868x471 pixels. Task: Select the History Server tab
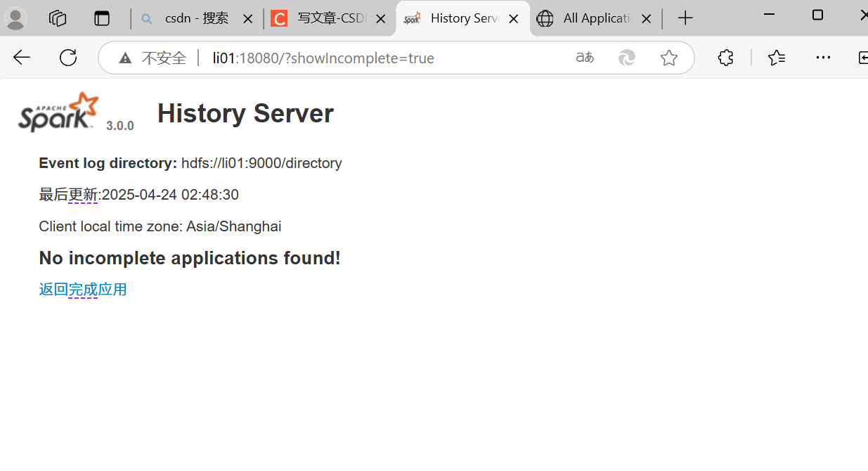(463, 18)
